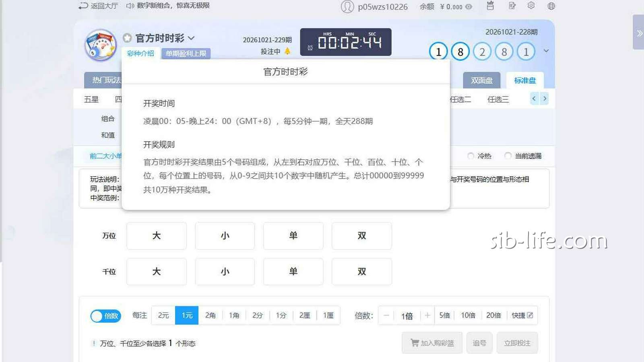The width and height of the screenshot is (644, 362).
Task: Expand previous draw results chevron
Action: (x=546, y=51)
